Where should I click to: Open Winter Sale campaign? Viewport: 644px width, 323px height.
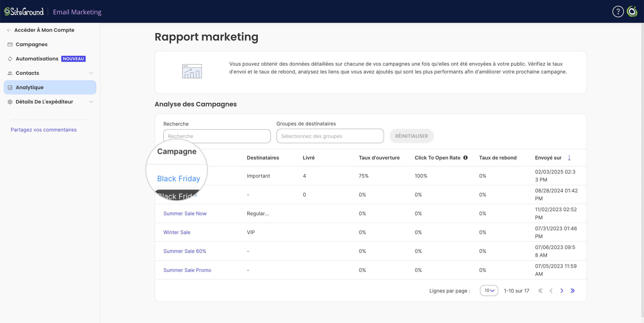(x=177, y=232)
